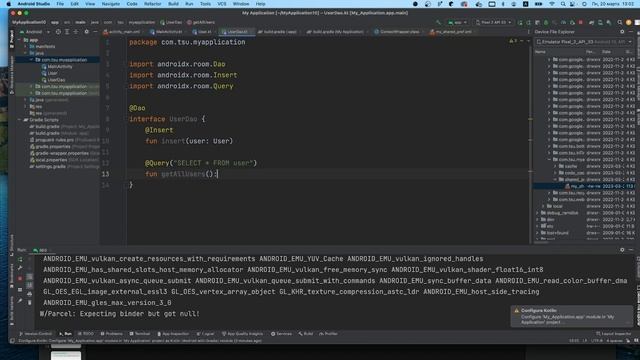Switch to the my_shared_pref.xml tab
This screenshot has width=640, height=360.
[x=451, y=31]
